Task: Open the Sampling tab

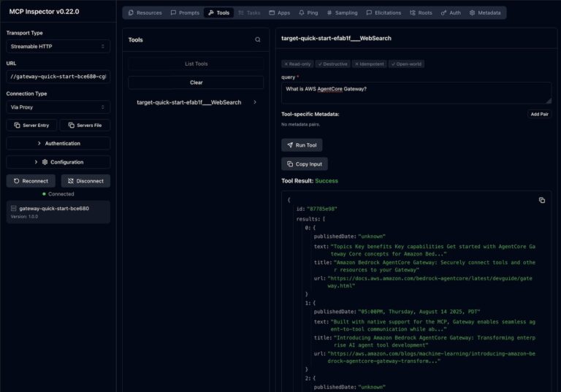Action: [x=342, y=13]
